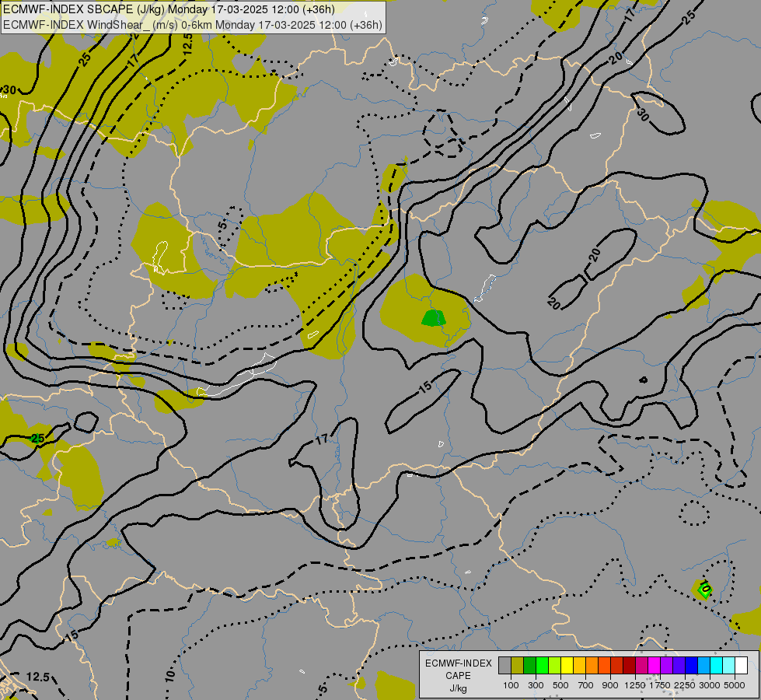
Task: Click the 5000 legend scale value
Action: click(735, 685)
